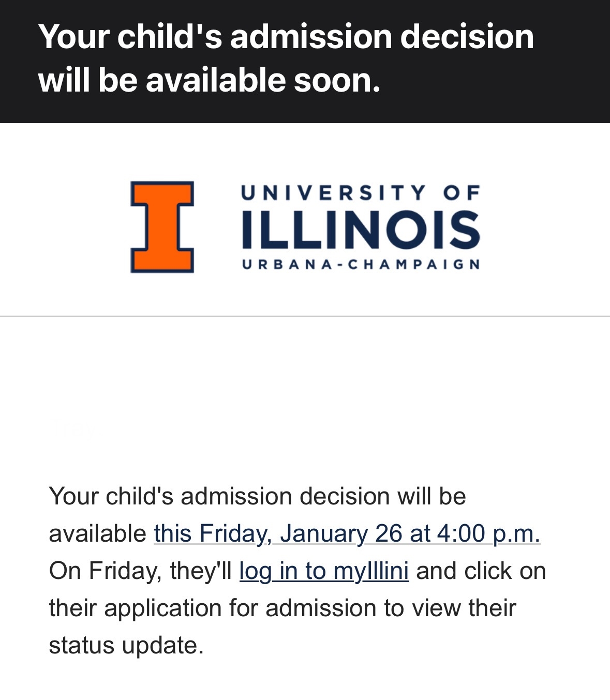This screenshot has width=610, height=700.
Task: Click the word 'myIllini' in the login link
Action: pos(370,571)
